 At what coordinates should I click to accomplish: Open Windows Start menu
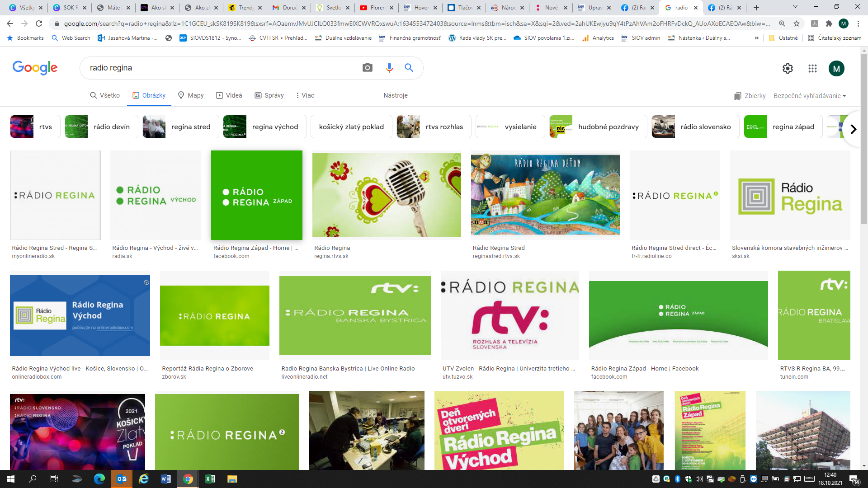click(11, 479)
